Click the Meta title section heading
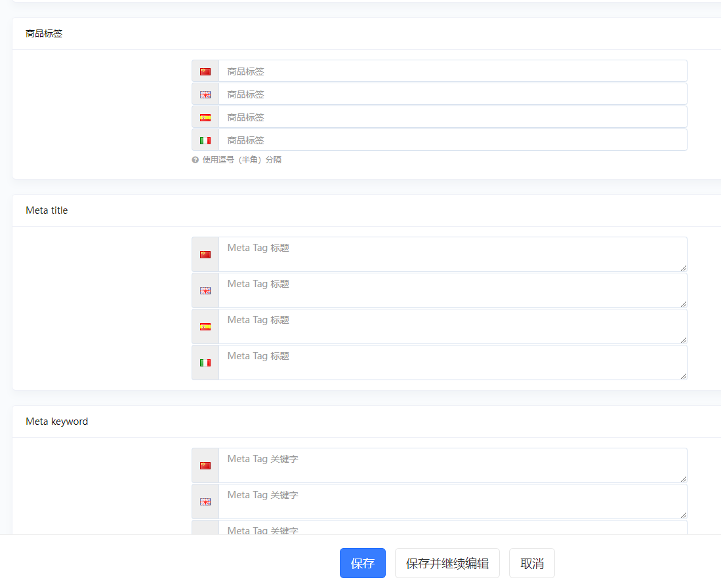 click(x=47, y=210)
